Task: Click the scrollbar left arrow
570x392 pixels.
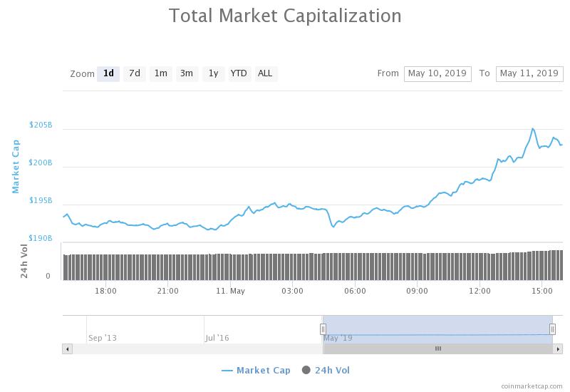Action: [68, 349]
